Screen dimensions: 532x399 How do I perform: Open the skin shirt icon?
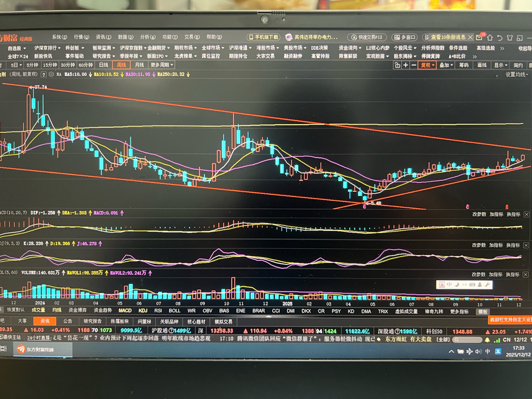(510, 37)
